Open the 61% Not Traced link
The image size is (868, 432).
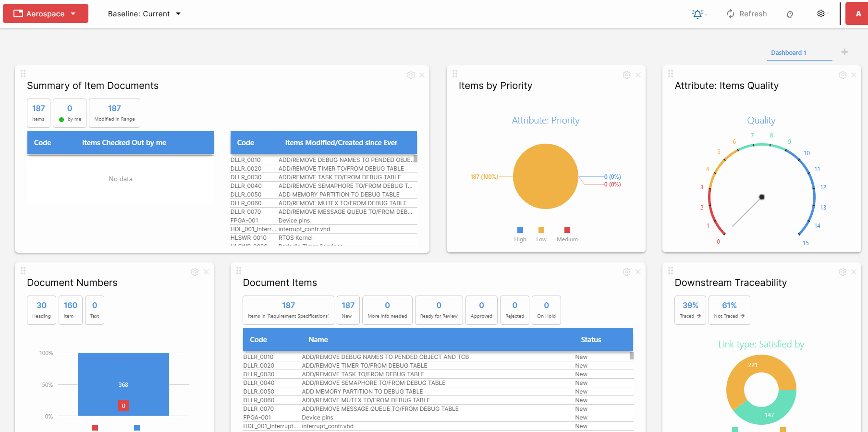click(x=729, y=310)
